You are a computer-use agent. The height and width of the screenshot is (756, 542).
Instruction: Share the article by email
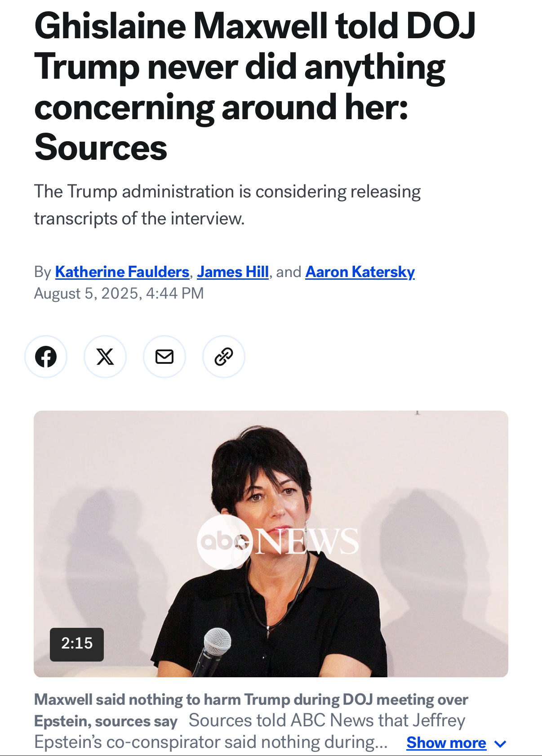point(164,357)
